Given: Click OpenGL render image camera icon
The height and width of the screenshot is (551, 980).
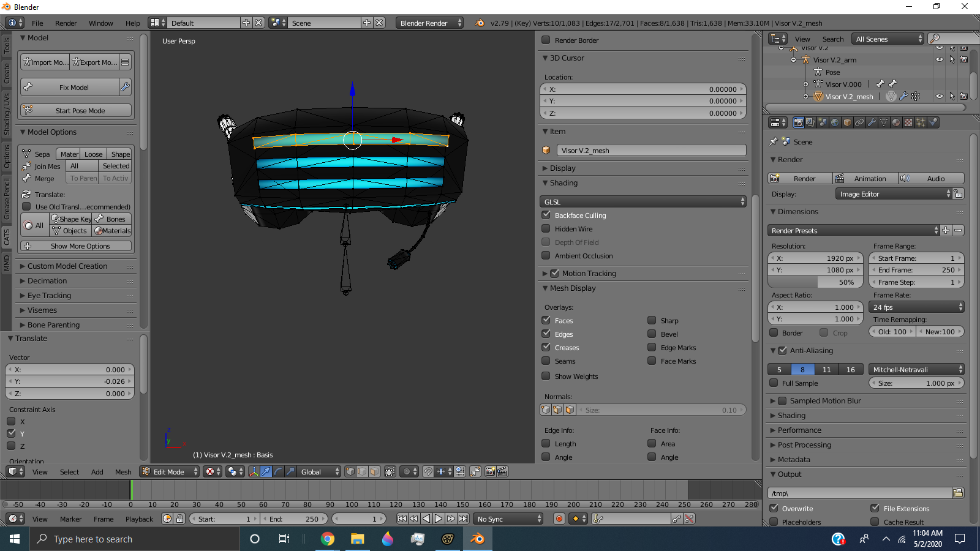Looking at the screenshot, I should [490, 471].
